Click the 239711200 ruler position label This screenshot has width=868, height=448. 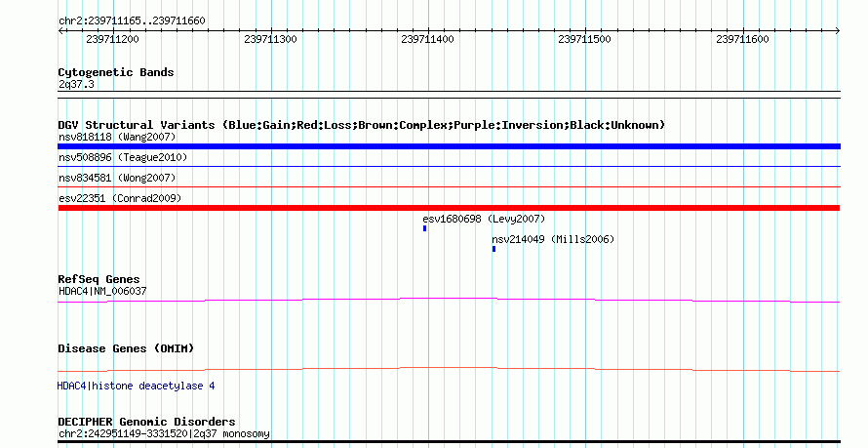112,39
